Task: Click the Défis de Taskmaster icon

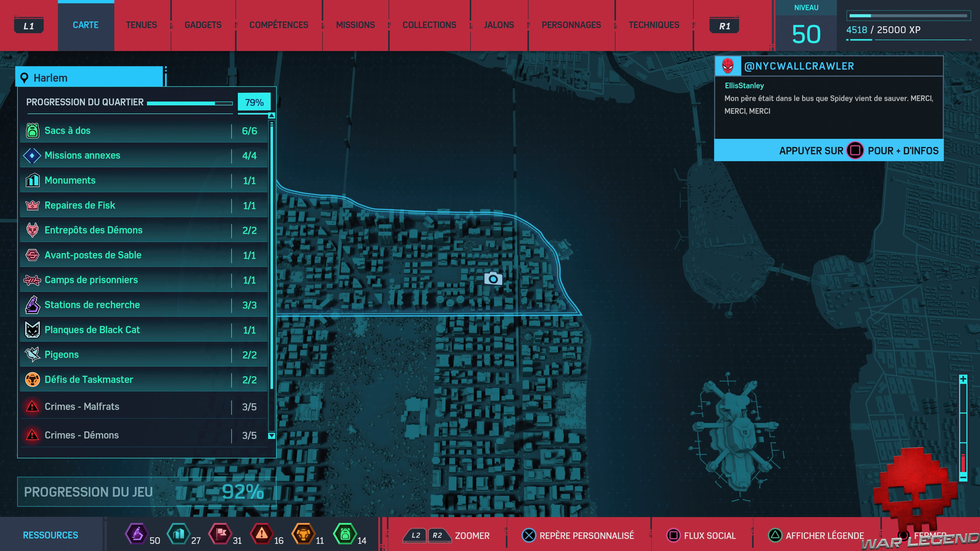Action: tap(32, 380)
